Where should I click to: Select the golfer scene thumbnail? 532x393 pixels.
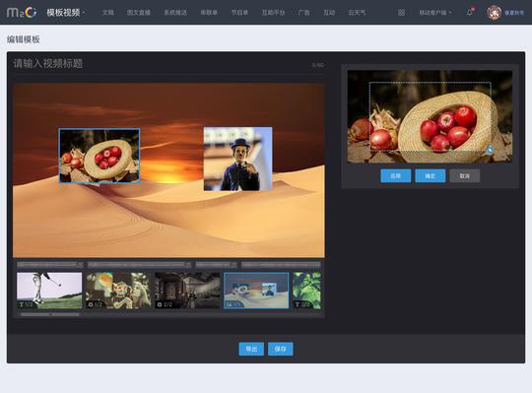tap(49, 291)
